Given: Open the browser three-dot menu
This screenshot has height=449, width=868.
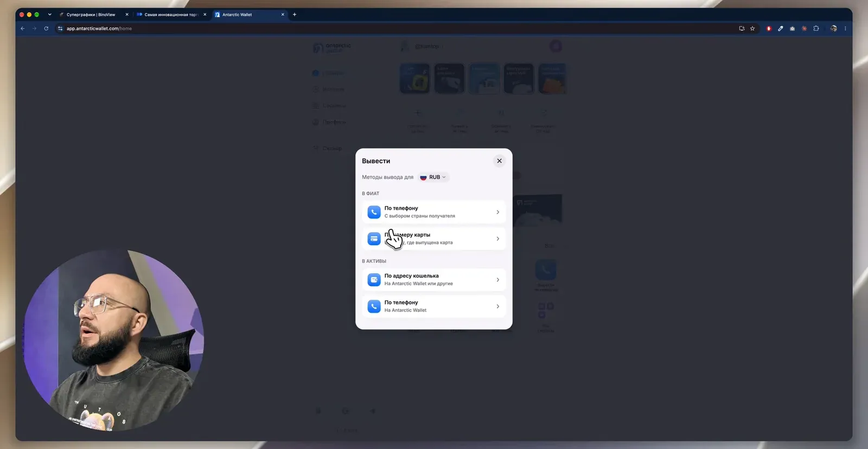Looking at the screenshot, I should point(845,29).
